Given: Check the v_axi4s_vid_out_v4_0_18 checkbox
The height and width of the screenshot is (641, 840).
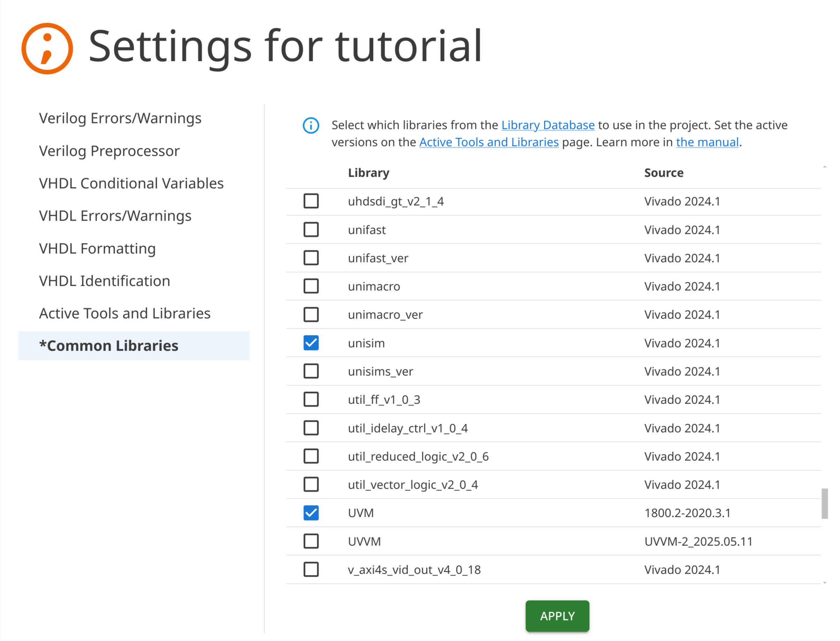Looking at the screenshot, I should pos(311,569).
